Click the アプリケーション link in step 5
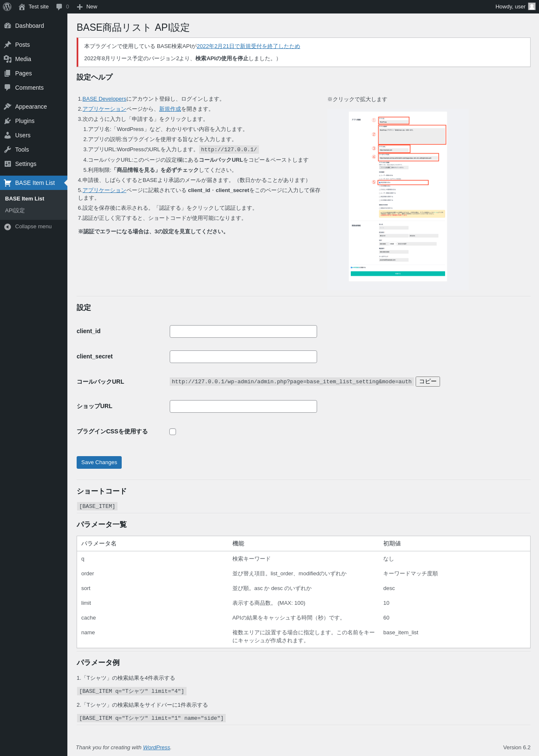This screenshot has height=756, width=539. tap(104, 190)
